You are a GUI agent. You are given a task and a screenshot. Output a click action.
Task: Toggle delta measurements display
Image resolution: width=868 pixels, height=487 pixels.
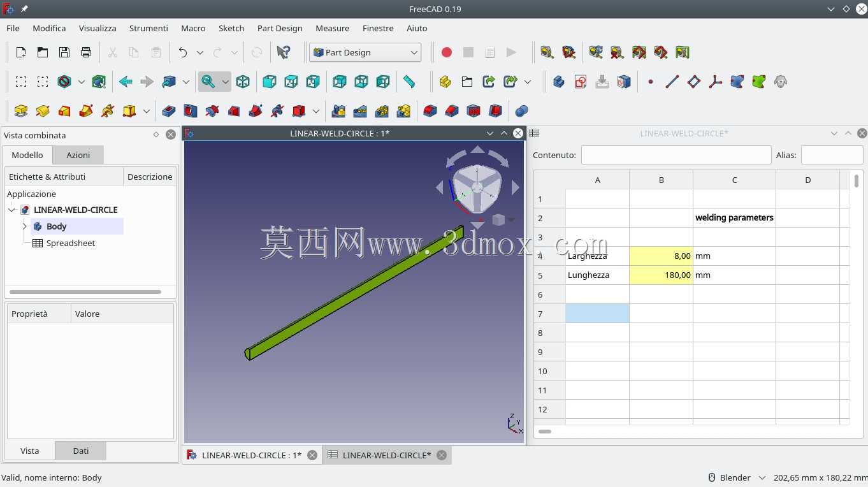pyautogui.click(x=683, y=52)
